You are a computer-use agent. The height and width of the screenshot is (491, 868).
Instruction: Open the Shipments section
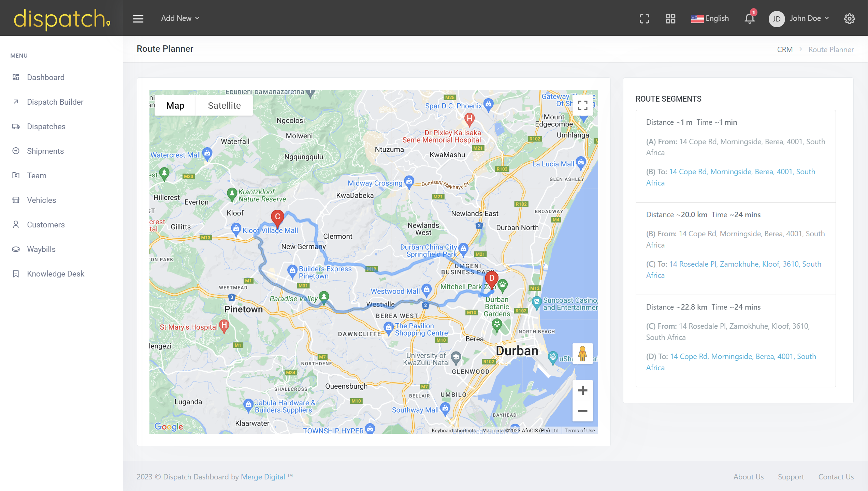click(x=45, y=151)
